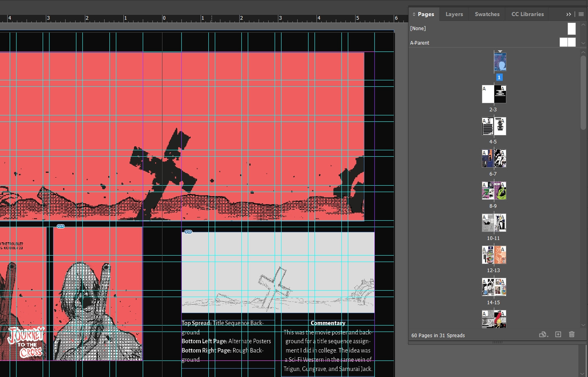Collapse panel to icons with double-chevron

tap(569, 14)
